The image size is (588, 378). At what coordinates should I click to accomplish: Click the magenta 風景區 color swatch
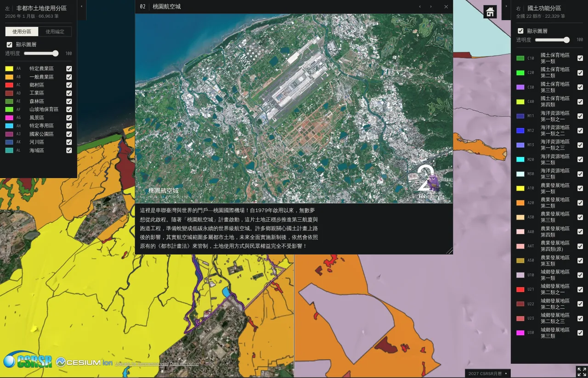[x=9, y=118]
